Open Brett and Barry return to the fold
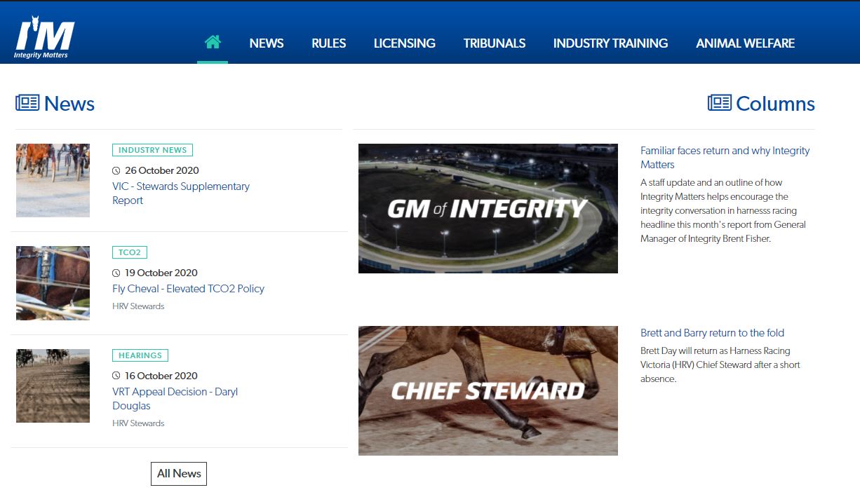This screenshot has height=504, width=860. point(712,333)
